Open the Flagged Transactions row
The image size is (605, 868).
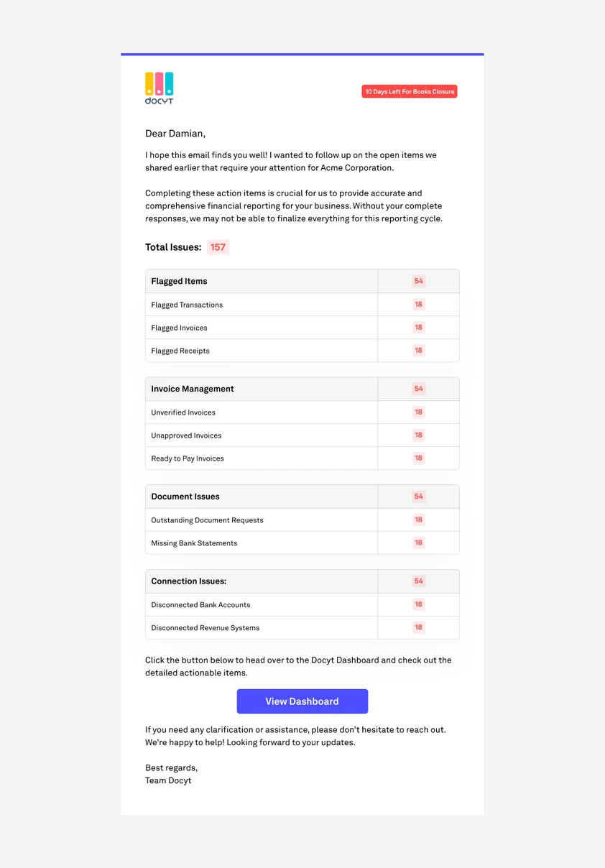coord(187,305)
